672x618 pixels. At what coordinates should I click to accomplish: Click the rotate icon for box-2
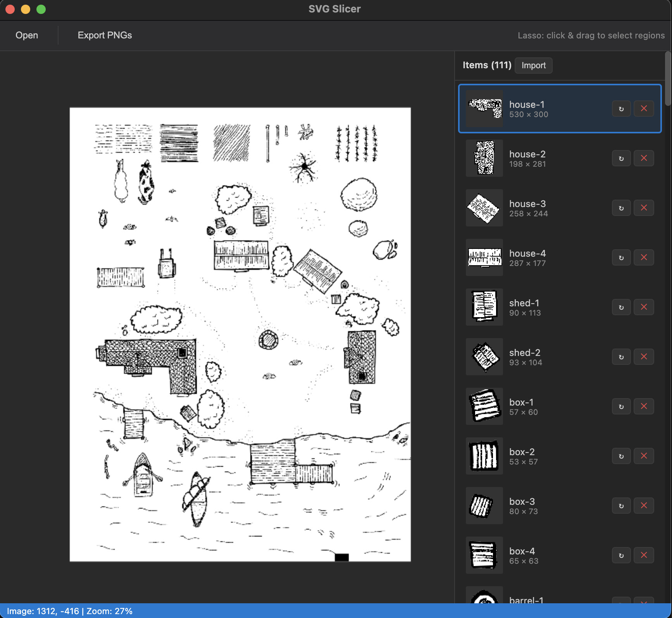pyautogui.click(x=621, y=456)
